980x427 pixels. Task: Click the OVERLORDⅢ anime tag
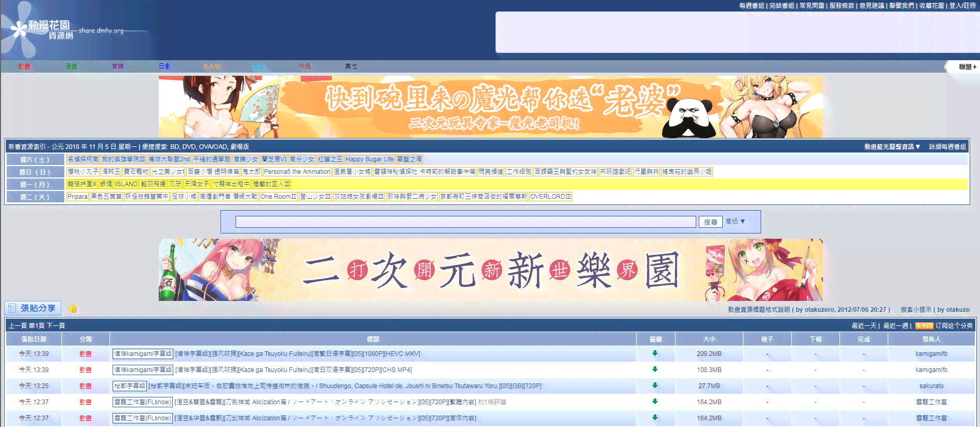point(550,197)
